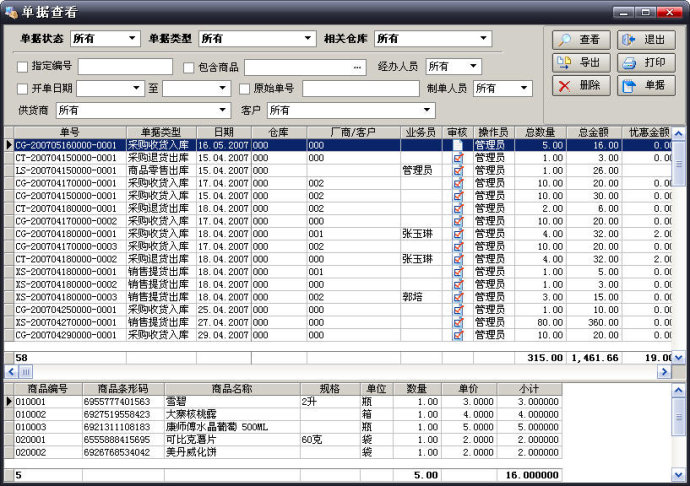
Task: Open the 经办人员 dropdown
Action: 473,66
